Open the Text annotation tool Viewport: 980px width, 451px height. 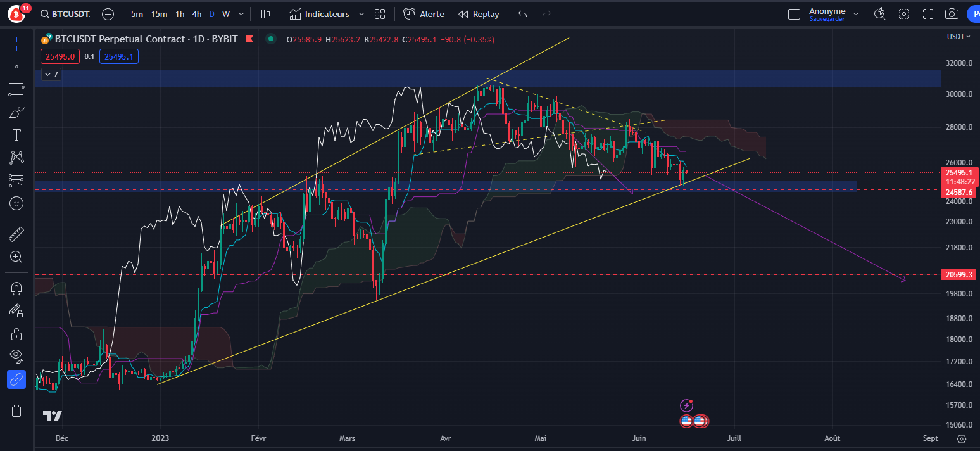tap(16, 134)
